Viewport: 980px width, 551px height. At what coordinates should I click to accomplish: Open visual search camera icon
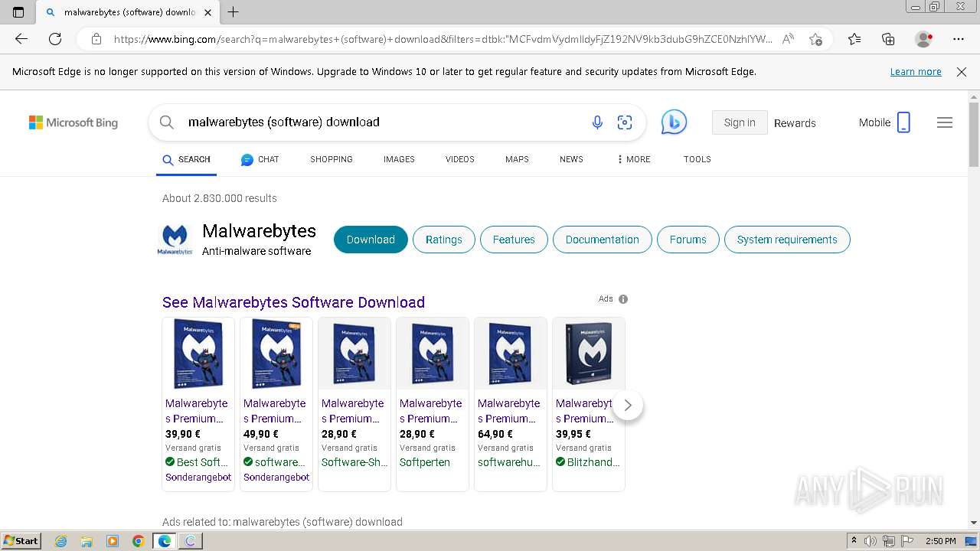pos(625,122)
